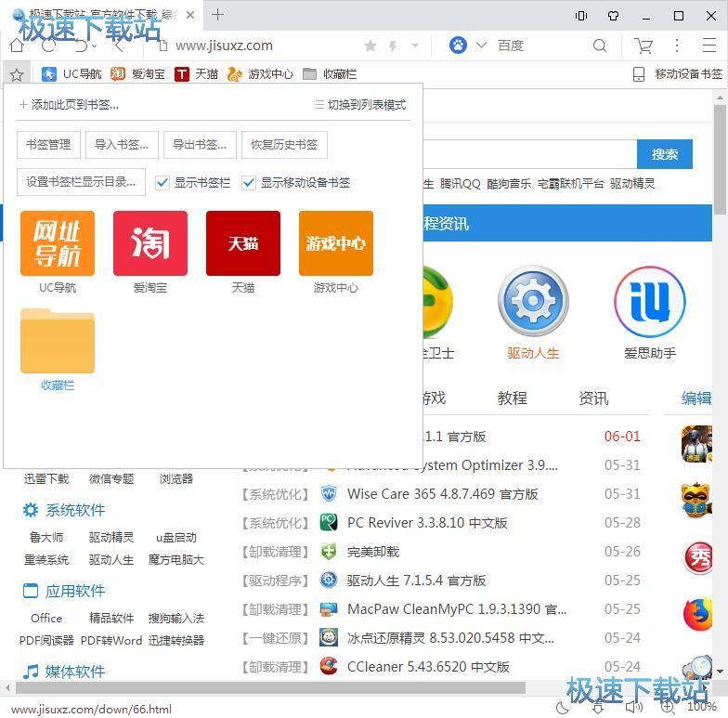Click 设置书签栏显示目录 button

(82, 182)
